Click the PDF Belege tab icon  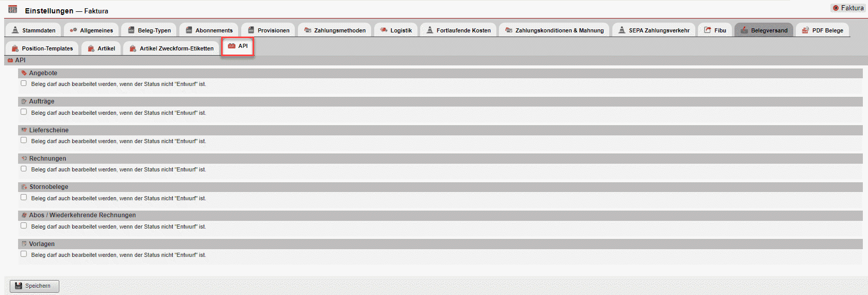pyautogui.click(x=805, y=30)
